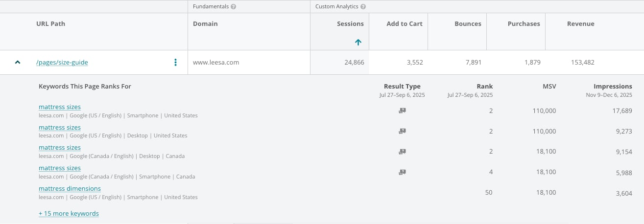Select the 3,604 impressions value
The height and width of the screenshot is (224, 644).
(624, 193)
